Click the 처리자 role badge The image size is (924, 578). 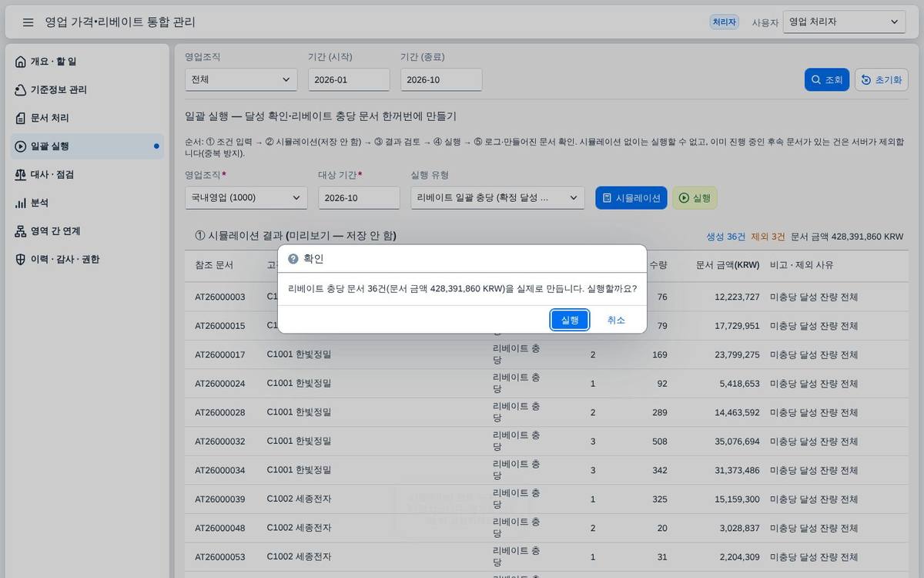coord(724,22)
